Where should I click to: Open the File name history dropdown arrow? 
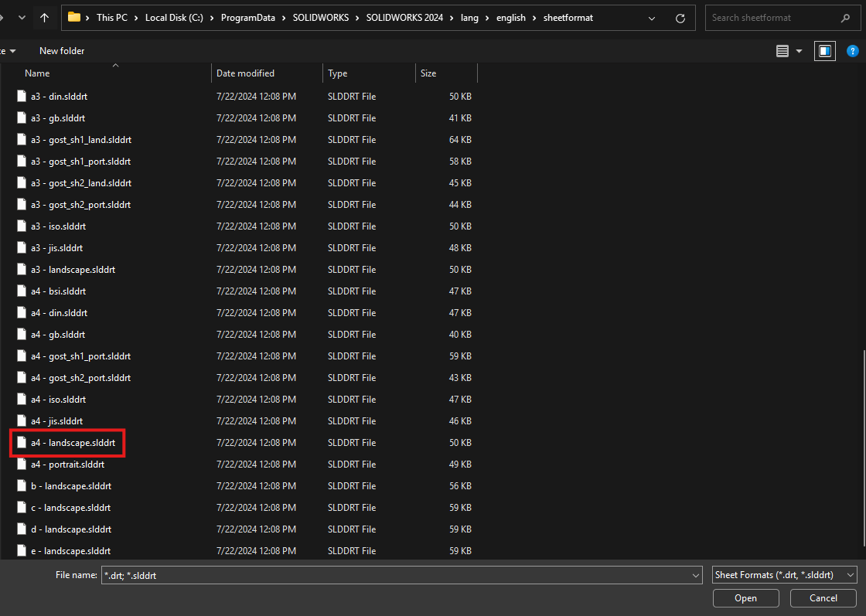pos(696,575)
